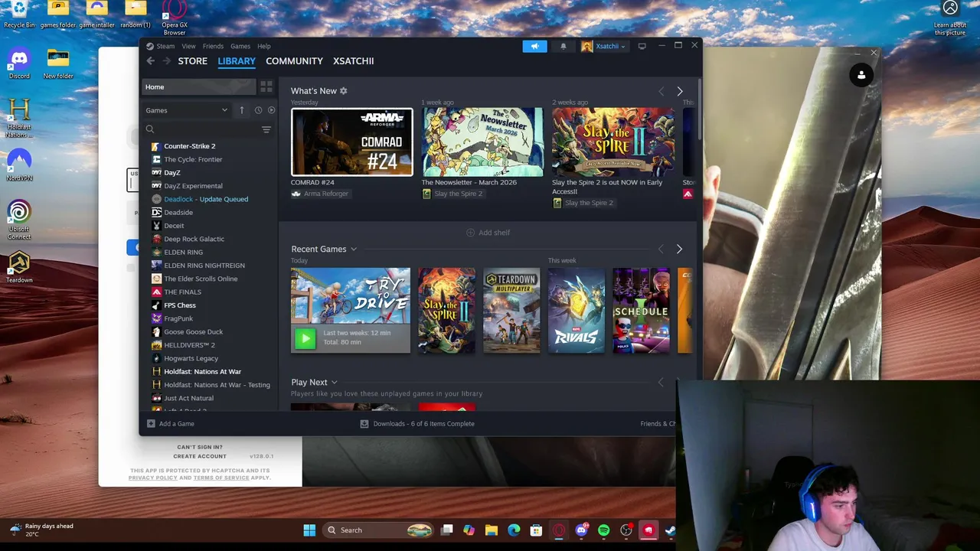Viewport: 980px width, 551px height.
Task: Open COMRAD #24 news thumbnail
Action: coord(351,142)
